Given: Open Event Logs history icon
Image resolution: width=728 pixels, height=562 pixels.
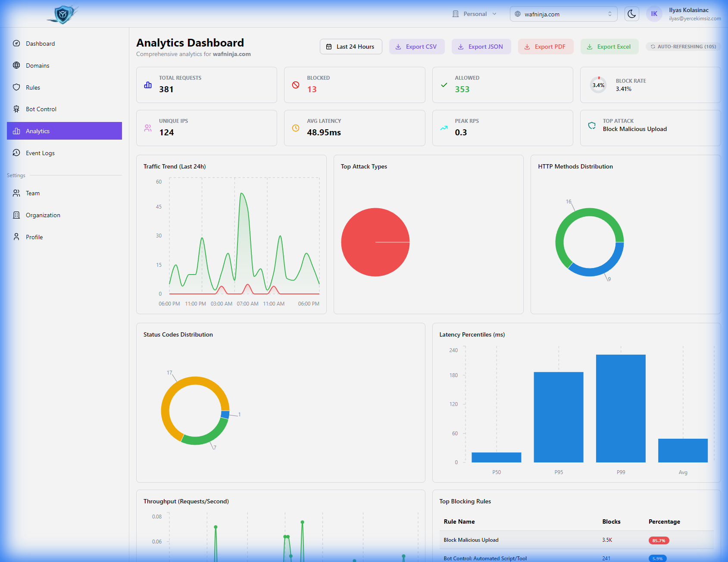Looking at the screenshot, I should 16,153.
